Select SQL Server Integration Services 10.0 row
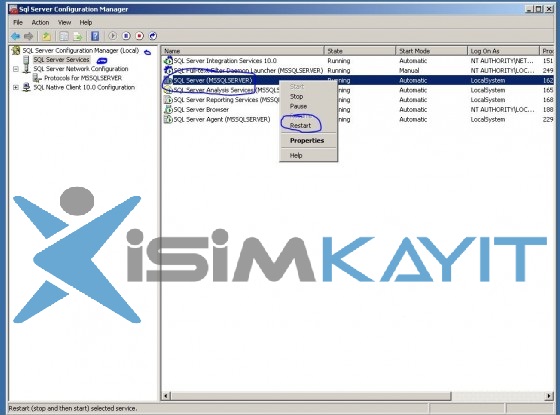Image resolution: width=560 pixels, height=415 pixels. pyautogui.click(x=358, y=61)
